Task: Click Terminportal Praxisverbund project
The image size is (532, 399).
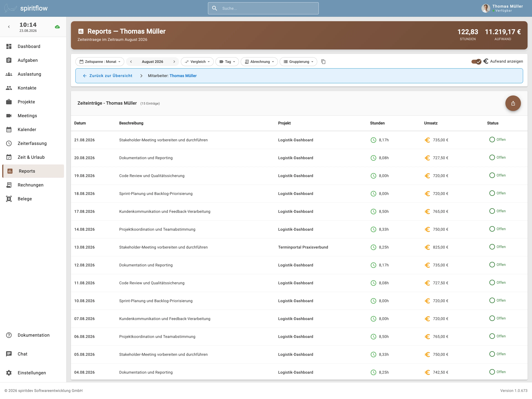Action: tap(303, 247)
